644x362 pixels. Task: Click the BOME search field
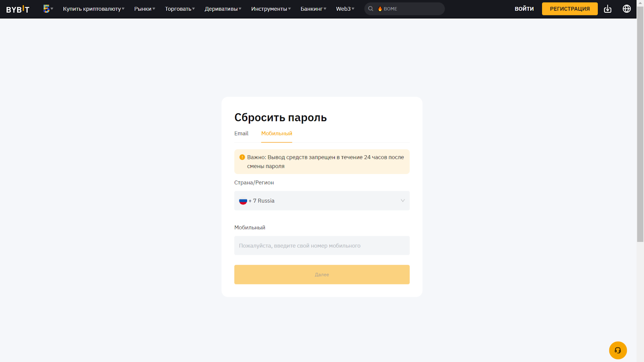pyautogui.click(x=405, y=9)
